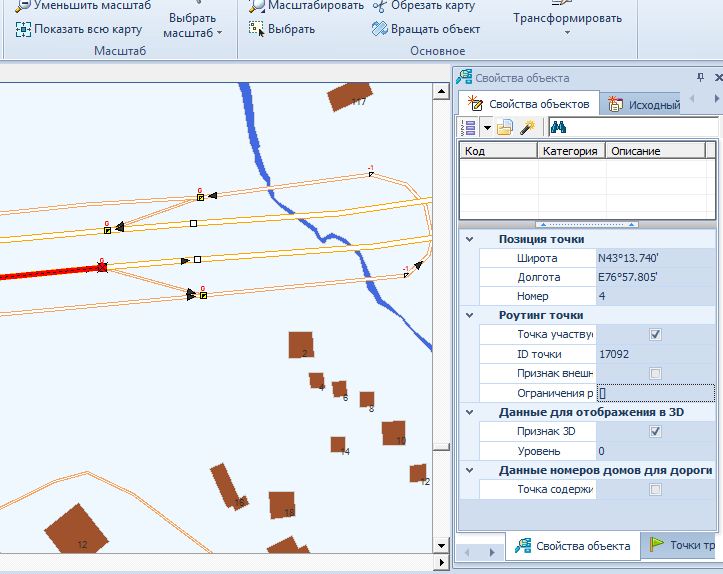The height and width of the screenshot is (574, 723).
Task: Click the numbered list icon in properties toolbar
Action: pyautogui.click(x=468, y=127)
